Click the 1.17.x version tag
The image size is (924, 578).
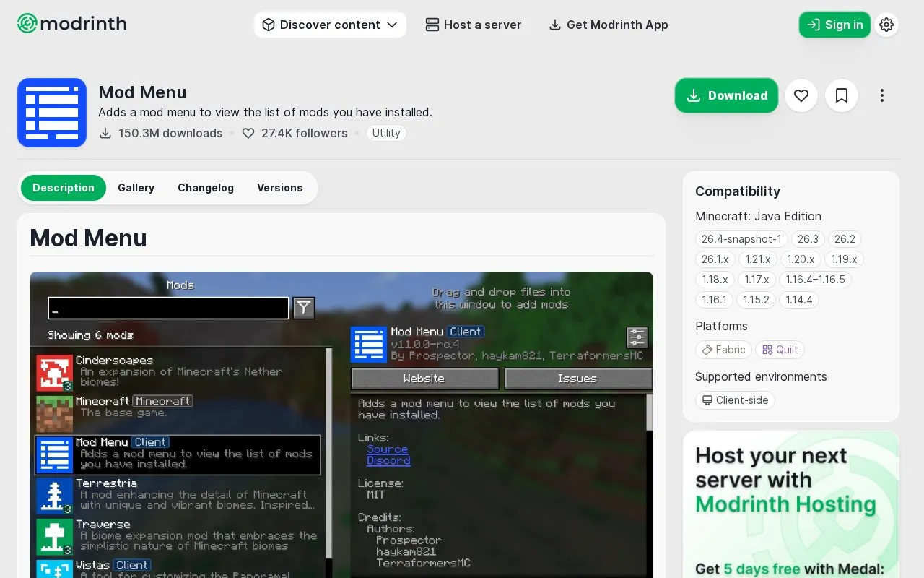(x=757, y=280)
